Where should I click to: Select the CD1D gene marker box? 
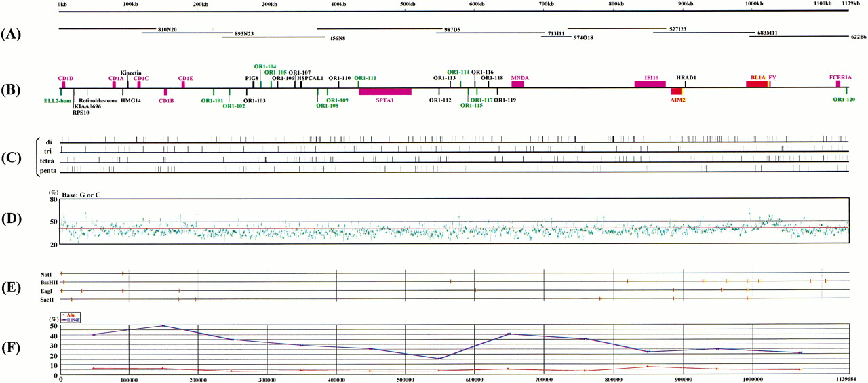pyautogui.click(x=63, y=84)
